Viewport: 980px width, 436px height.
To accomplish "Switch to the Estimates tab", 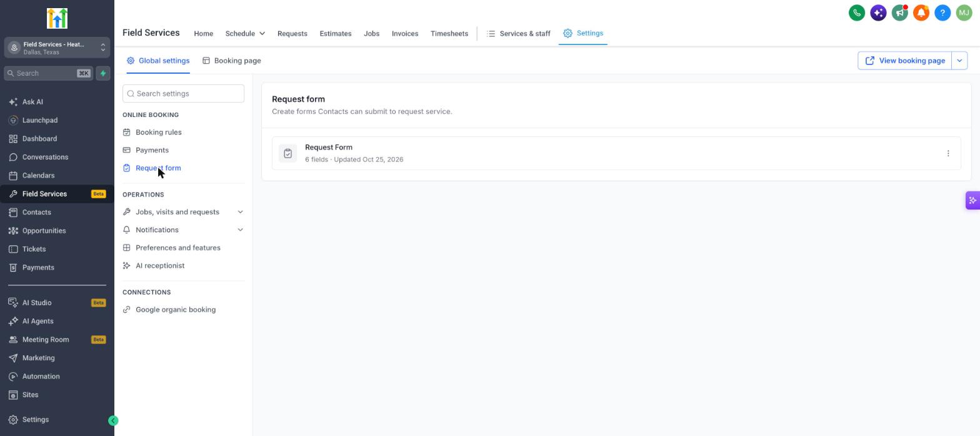I will (335, 33).
